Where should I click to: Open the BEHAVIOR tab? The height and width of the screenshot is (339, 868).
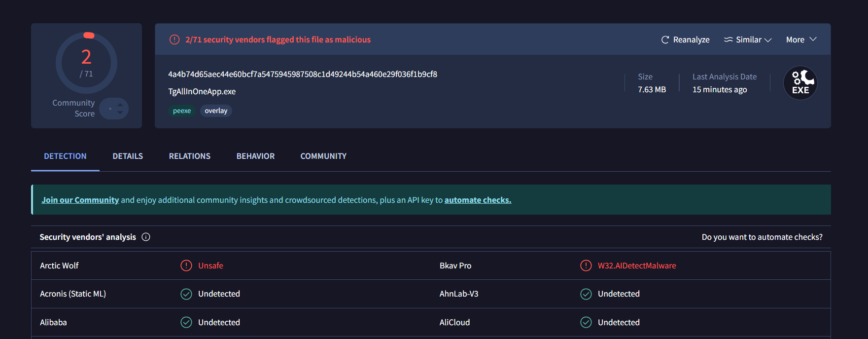[255, 156]
